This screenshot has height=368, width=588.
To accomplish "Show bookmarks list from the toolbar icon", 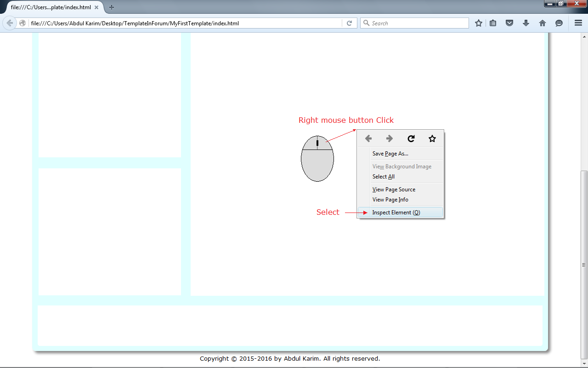I will [x=493, y=23].
